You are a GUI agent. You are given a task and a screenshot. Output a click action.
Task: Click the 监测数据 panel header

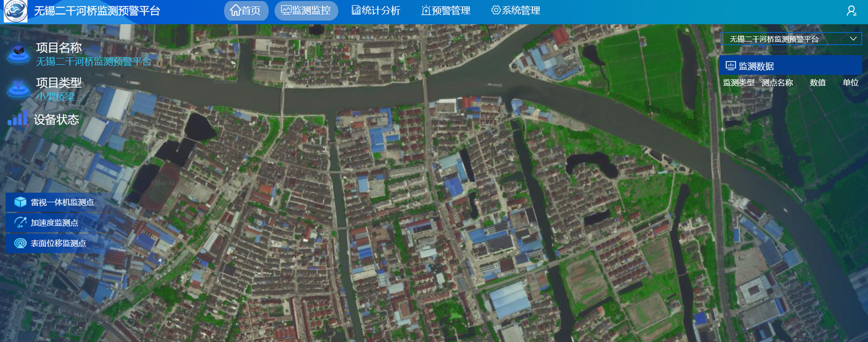[791, 66]
